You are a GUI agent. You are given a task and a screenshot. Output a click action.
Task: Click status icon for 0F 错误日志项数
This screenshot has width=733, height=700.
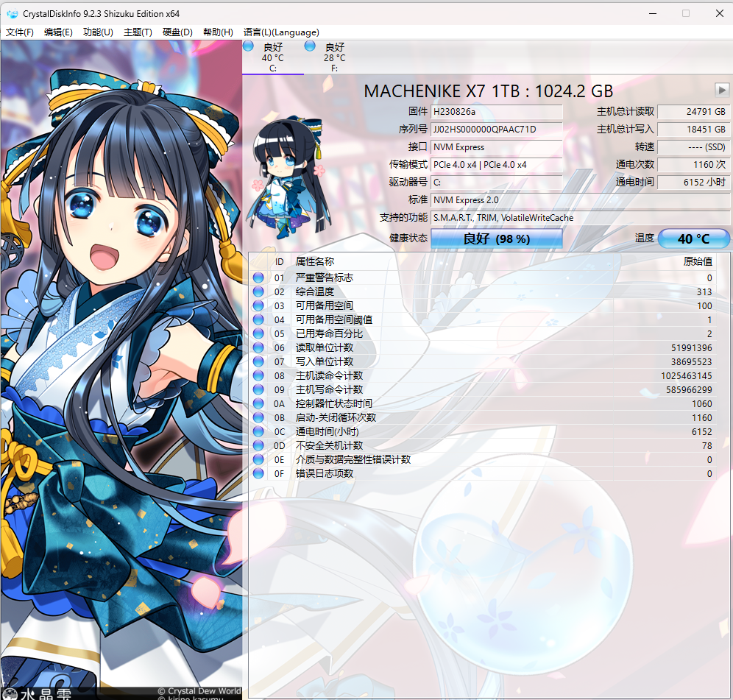click(258, 474)
